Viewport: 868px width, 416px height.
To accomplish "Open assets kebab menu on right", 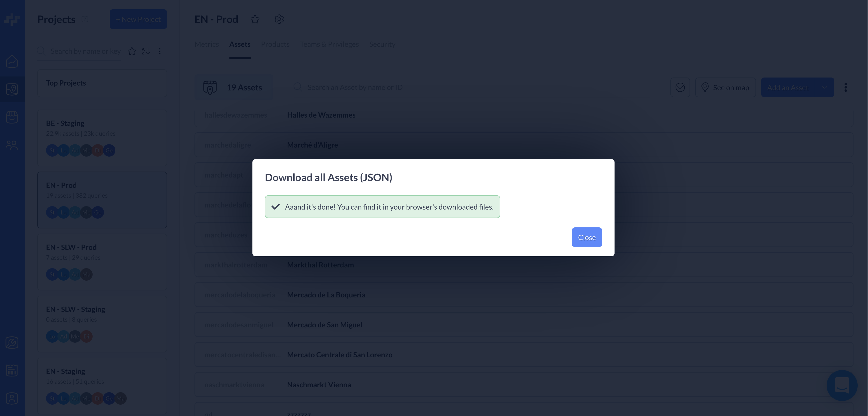I will 845,88.
